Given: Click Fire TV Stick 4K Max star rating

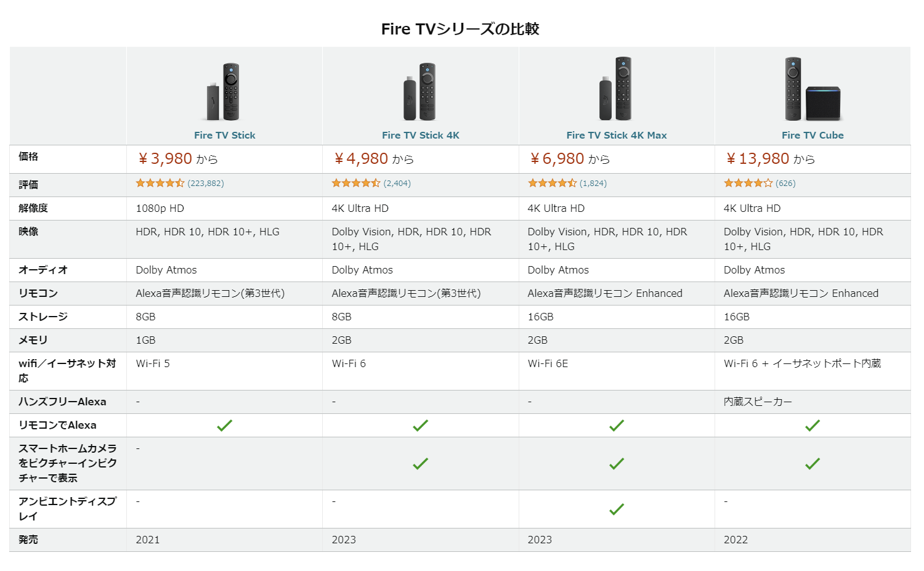Looking at the screenshot, I should coord(552,183).
